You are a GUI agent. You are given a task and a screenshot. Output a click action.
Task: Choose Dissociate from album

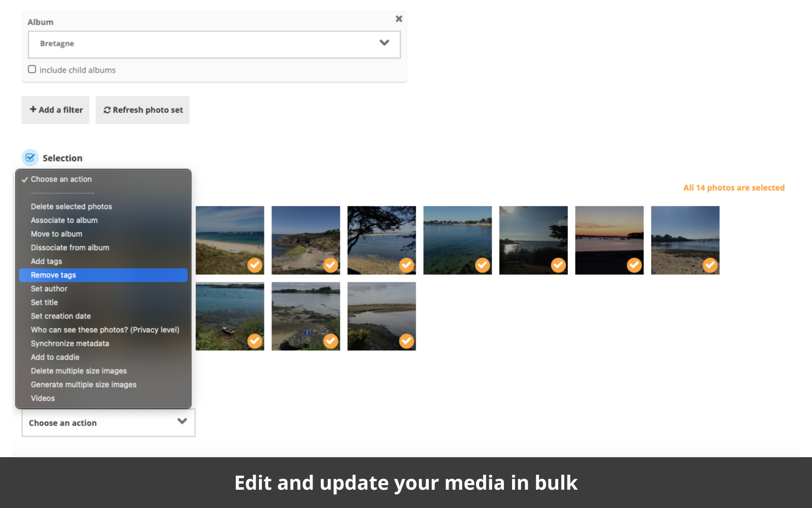click(104, 248)
